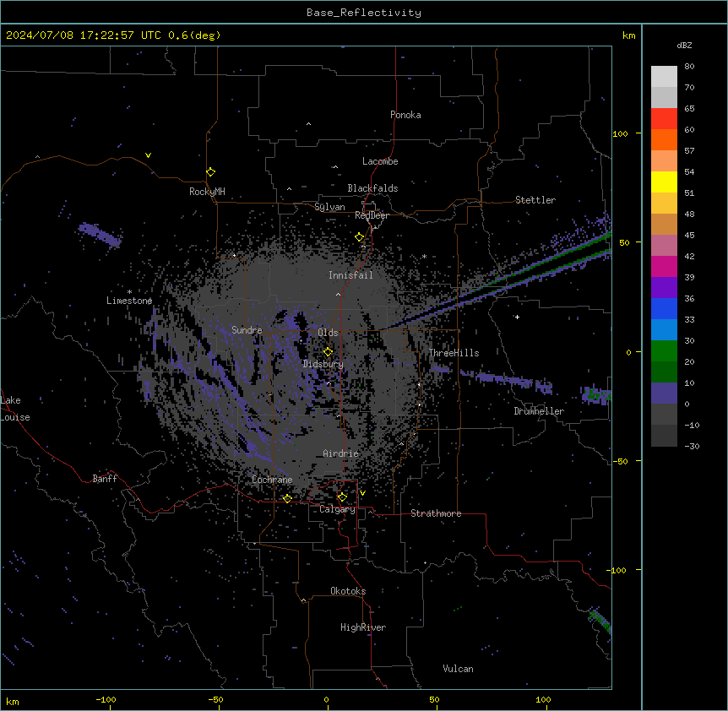Select the RedDeer label
728x711 pixels.
(x=372, y=215)
